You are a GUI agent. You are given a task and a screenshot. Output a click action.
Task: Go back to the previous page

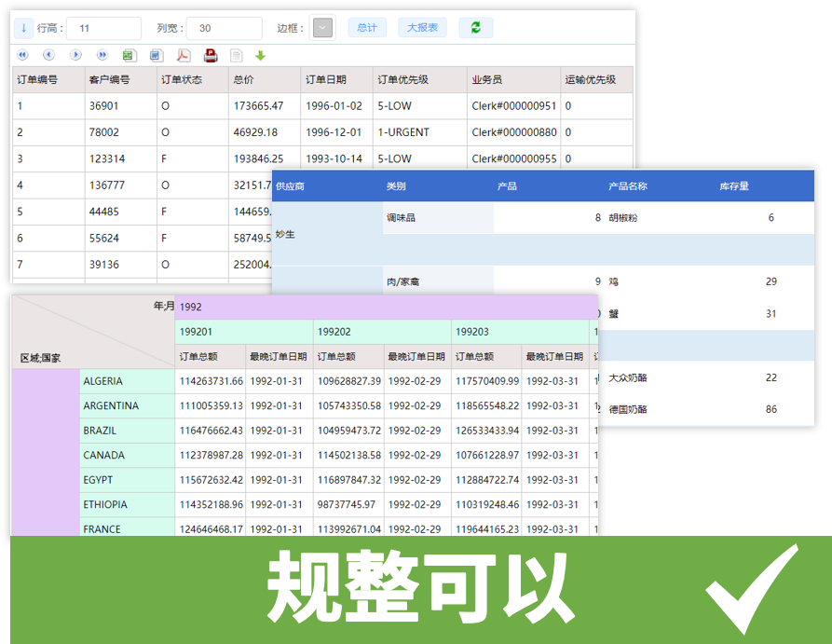pyautogui.click(x=48, y=55)
